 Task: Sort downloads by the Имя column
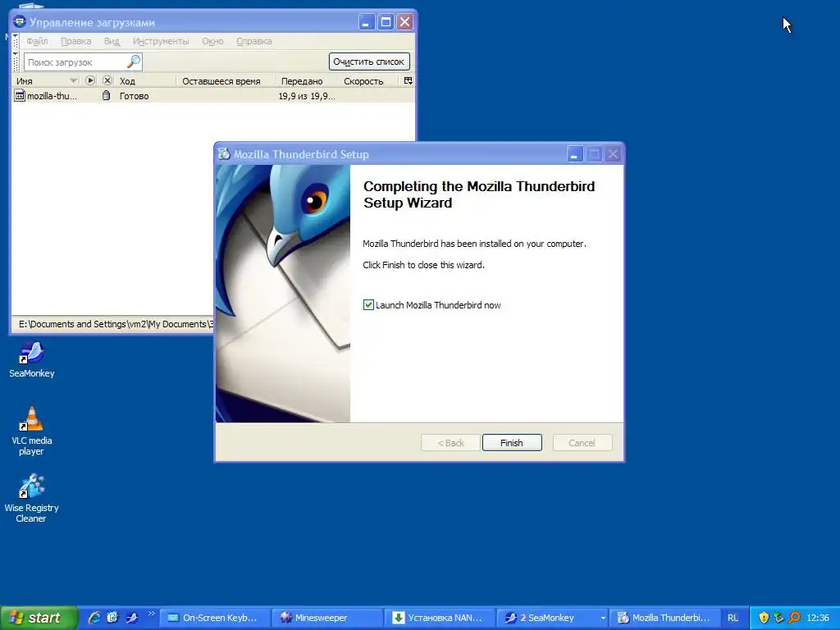[46, 81]
